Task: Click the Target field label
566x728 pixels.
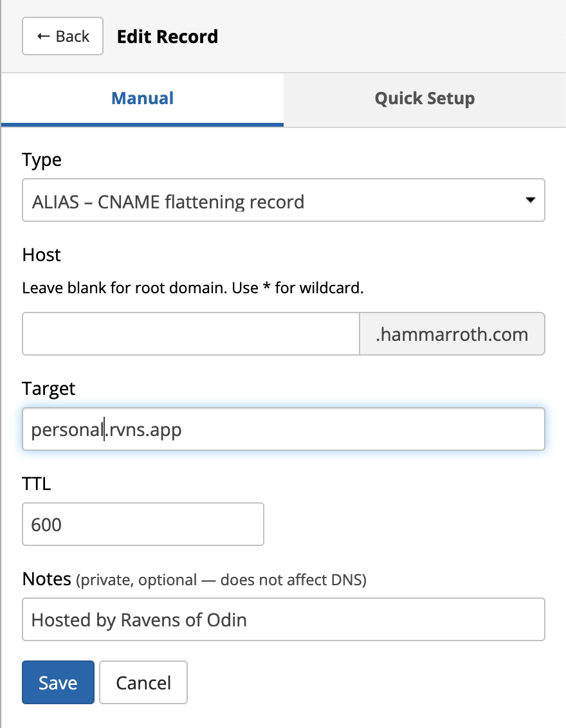Action: (x=49, y=388)
